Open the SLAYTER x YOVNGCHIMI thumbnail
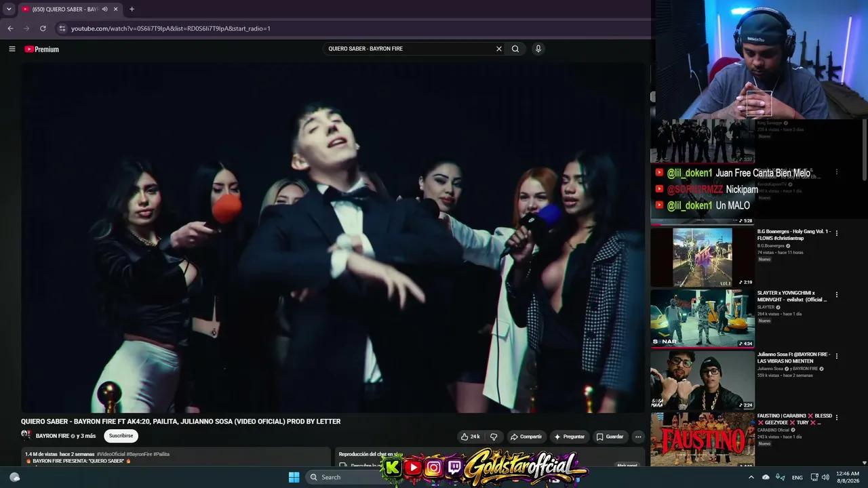Viewport: 868px width, 488px height. coord(703,319)
